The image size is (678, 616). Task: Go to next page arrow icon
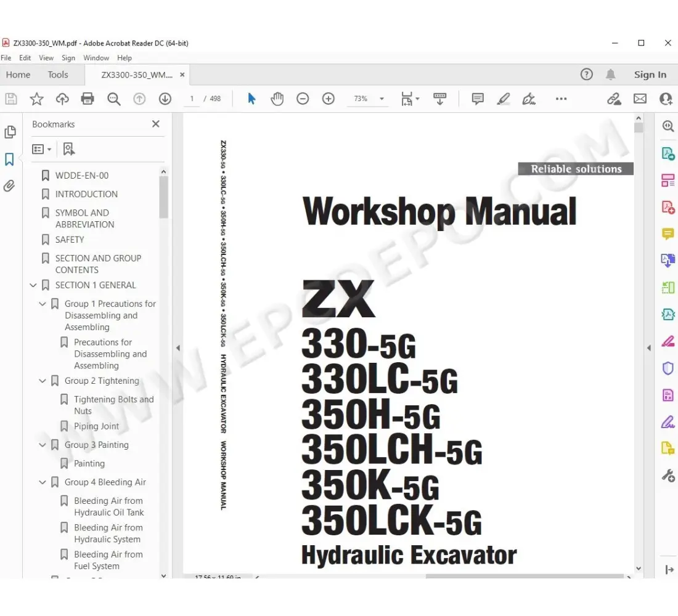tap(165, 99)
